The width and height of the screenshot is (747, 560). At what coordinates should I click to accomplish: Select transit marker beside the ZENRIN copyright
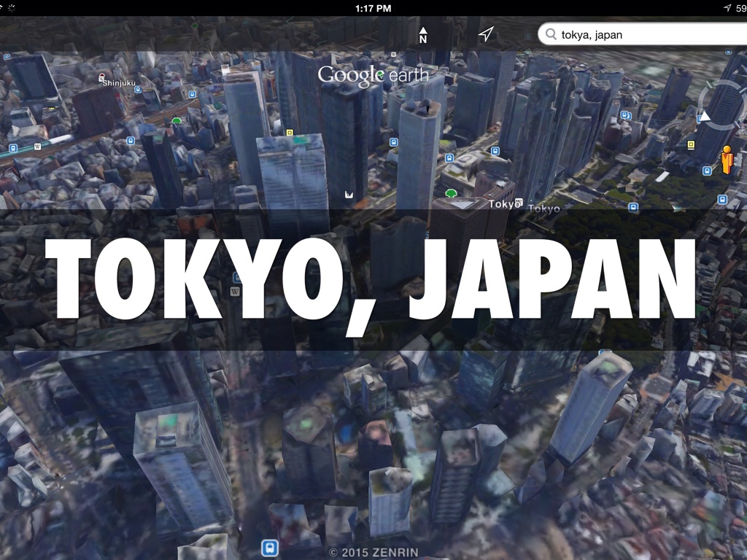click(x=269, y=548)
